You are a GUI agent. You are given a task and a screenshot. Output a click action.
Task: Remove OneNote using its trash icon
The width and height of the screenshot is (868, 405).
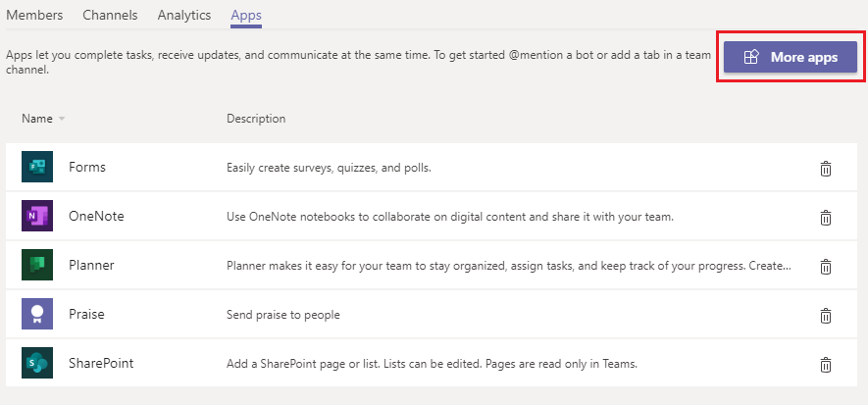pos(826,217)
